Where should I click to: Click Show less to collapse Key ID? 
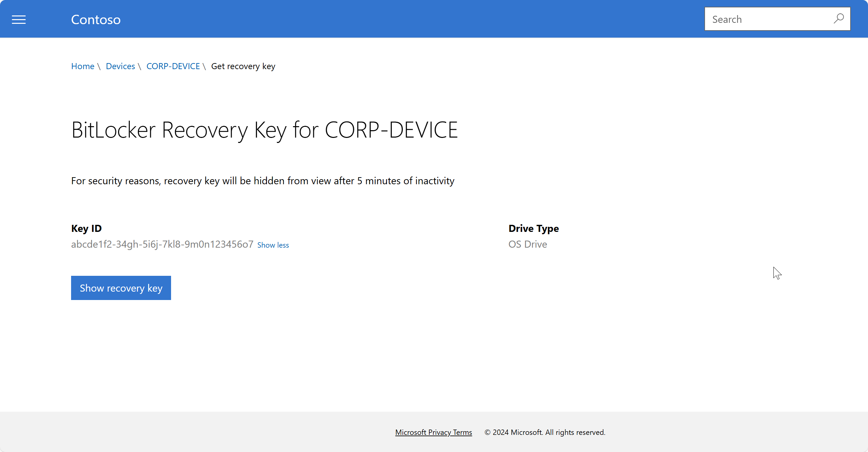pyautogui.click(x=273, y=245)
